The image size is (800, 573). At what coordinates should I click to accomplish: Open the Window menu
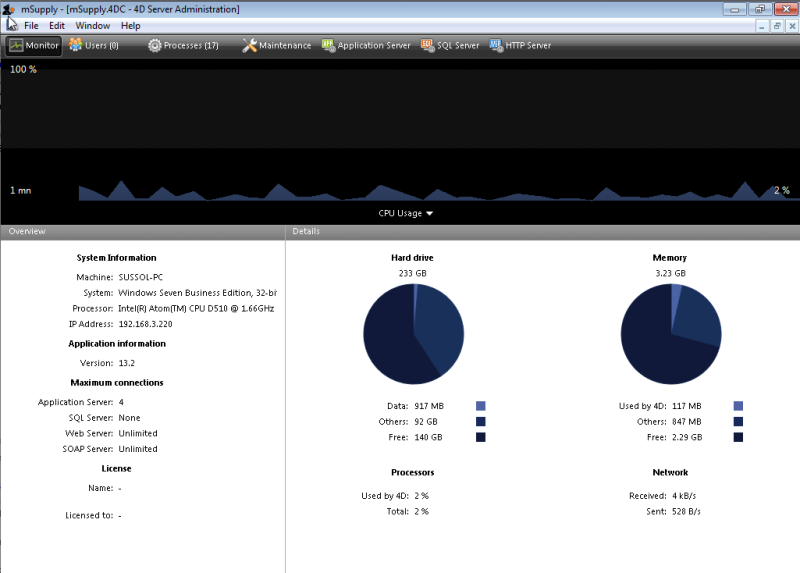[93, 25]
